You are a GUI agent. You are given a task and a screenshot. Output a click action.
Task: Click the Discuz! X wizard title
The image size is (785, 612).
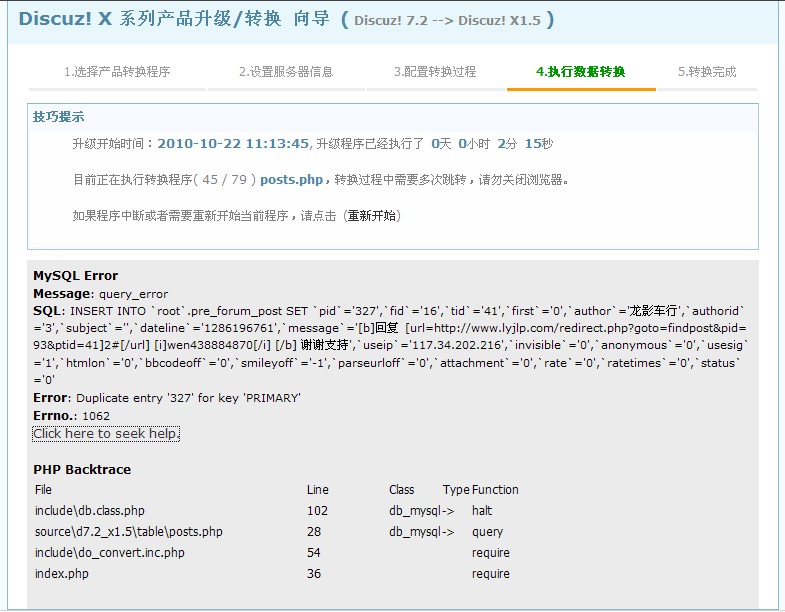(174, 19)
